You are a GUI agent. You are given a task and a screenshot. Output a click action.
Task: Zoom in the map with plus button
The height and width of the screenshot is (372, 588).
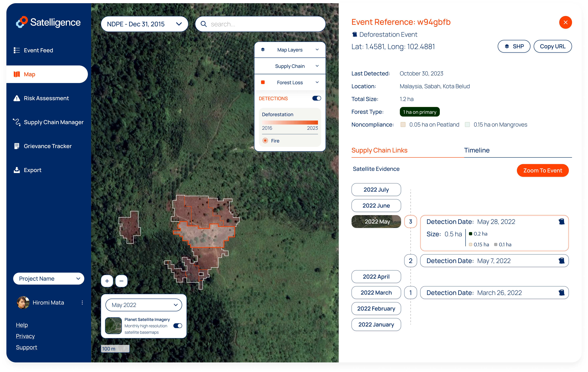pos(107,281)
